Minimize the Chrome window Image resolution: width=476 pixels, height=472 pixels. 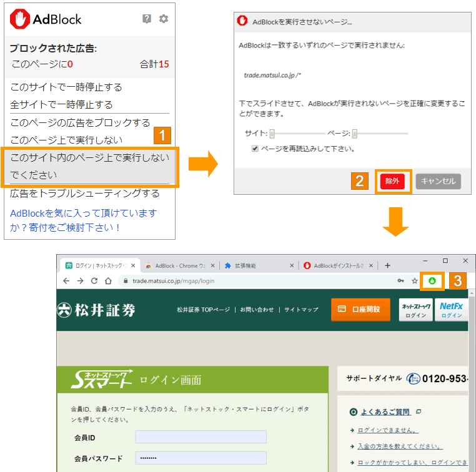tap(425, 261)
